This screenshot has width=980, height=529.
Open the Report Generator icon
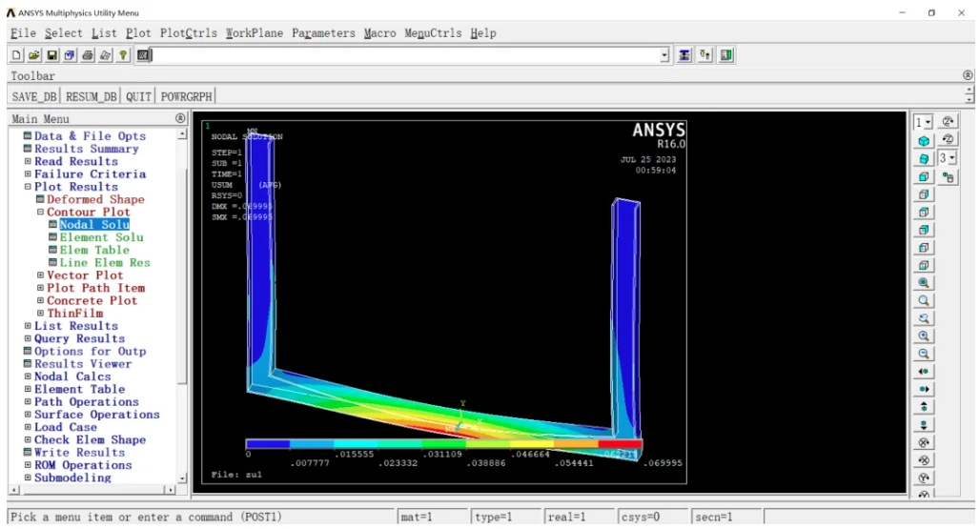(105, 55)
